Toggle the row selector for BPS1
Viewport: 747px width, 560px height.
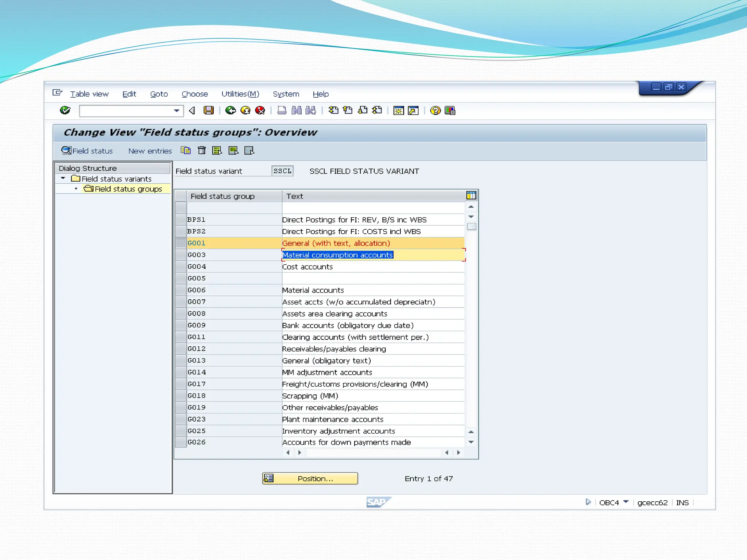(181, 219)
